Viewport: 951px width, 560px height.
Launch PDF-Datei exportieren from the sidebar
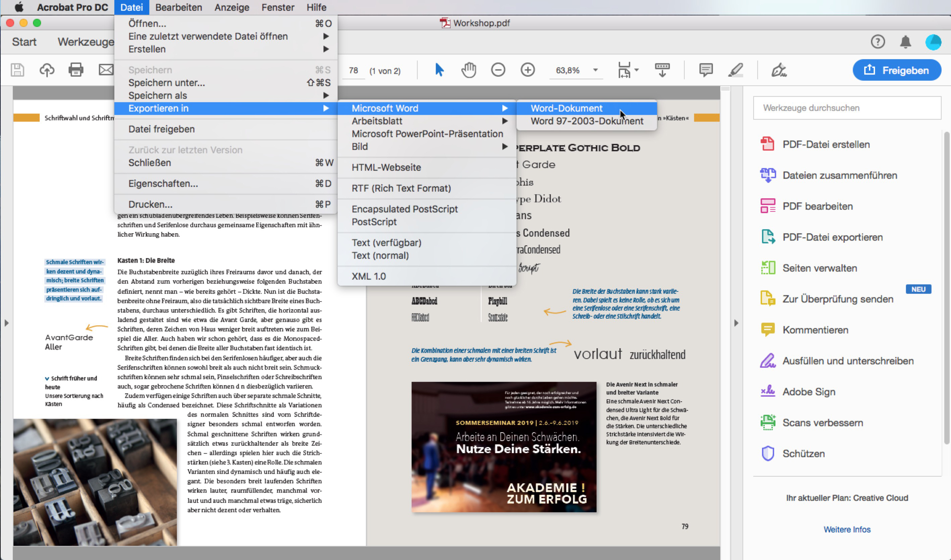832,237
